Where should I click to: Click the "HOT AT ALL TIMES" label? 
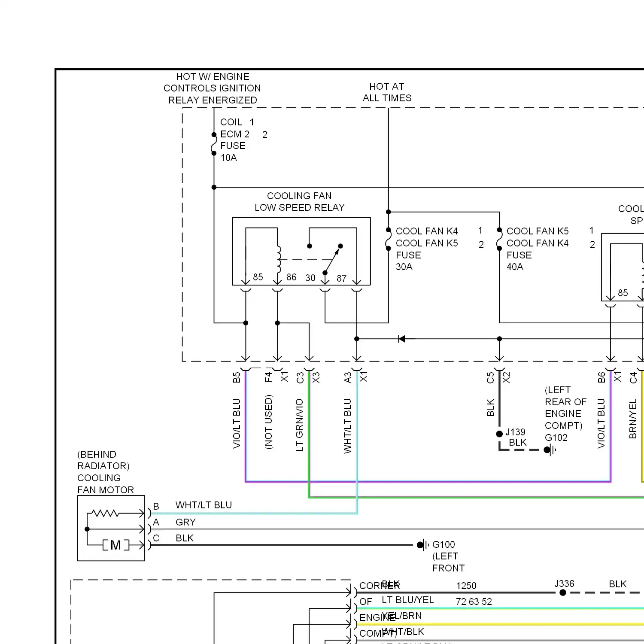pyautogui.click(x=387, y=92)
